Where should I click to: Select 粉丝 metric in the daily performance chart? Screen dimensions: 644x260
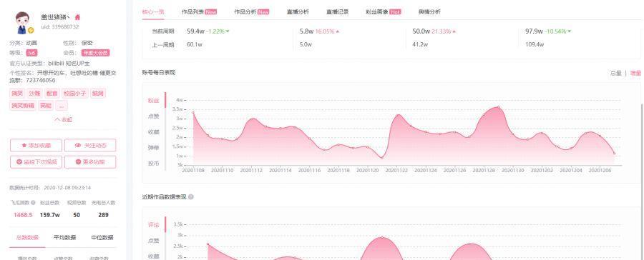154,101
